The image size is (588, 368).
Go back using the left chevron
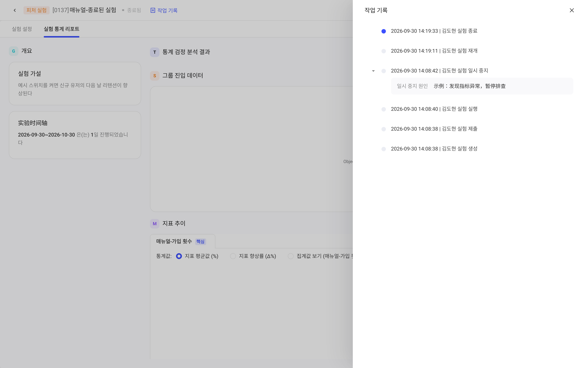click(x=15, y=10)
